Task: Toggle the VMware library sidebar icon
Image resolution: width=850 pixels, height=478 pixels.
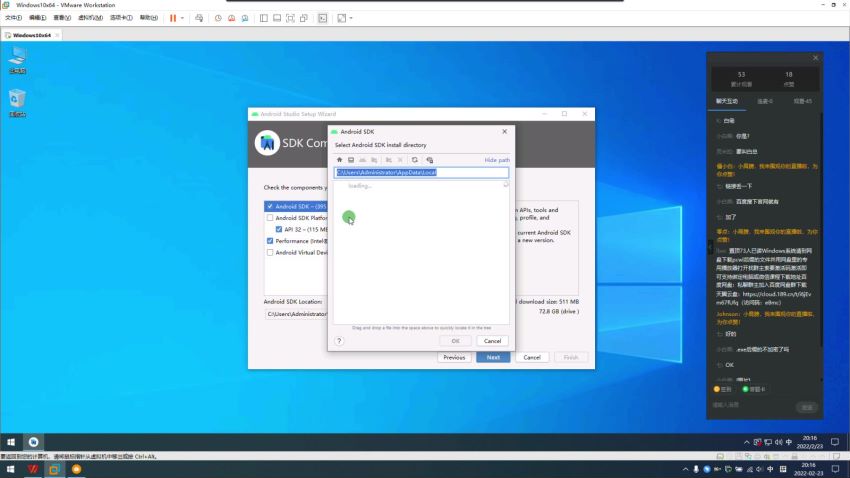Action: (x=263, y=18)
